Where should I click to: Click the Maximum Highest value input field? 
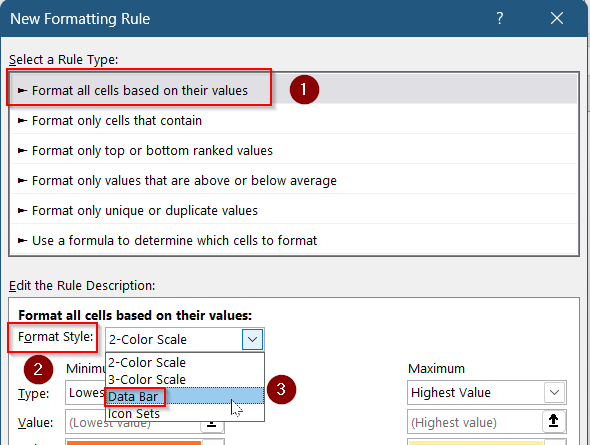(x=475, y=422)
